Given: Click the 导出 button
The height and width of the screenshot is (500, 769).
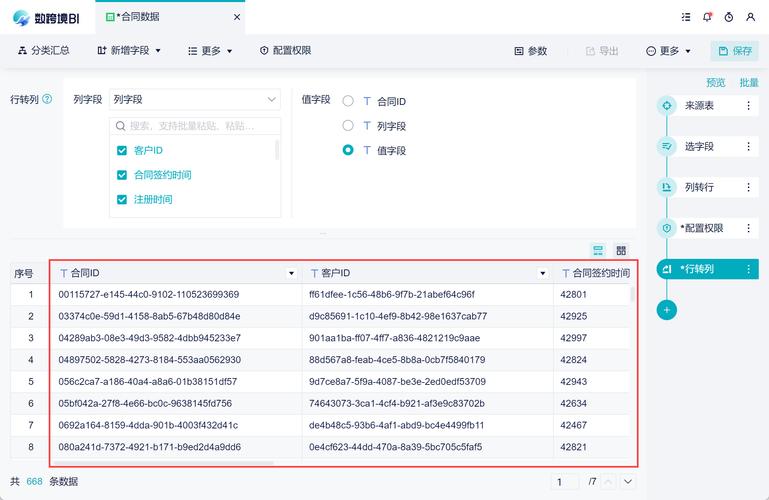Looking at the screenshot, I should click(x=602, y=51).
